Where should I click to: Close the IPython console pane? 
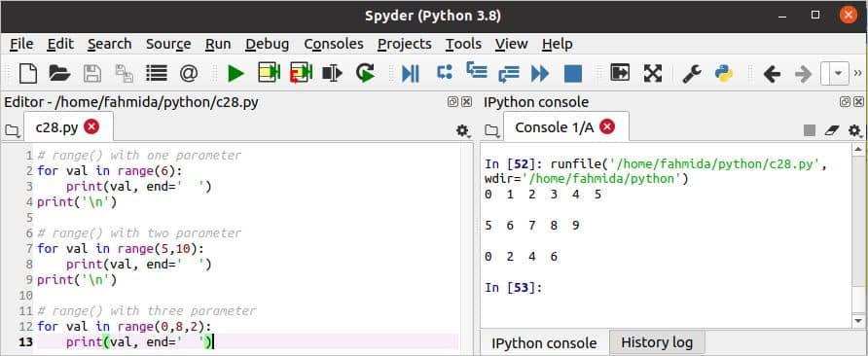(858, 102)
